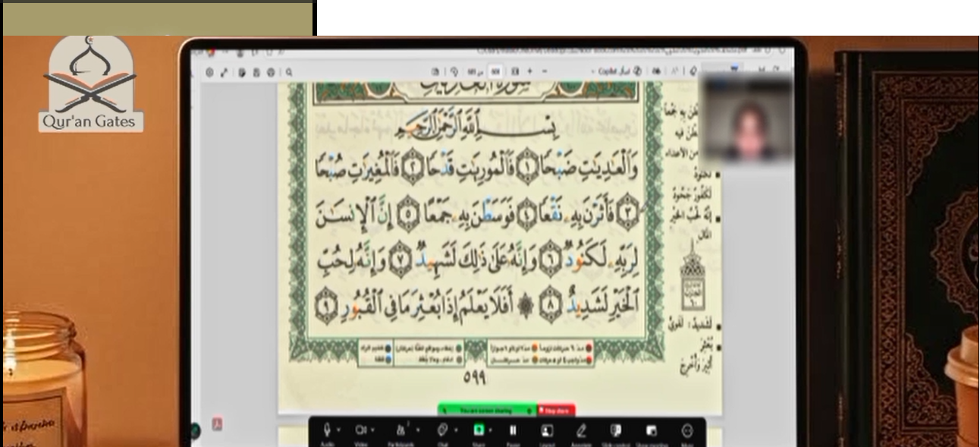980x447 pixels.
Task: Expand the arrow next to Video
Action: coord(372,430)
